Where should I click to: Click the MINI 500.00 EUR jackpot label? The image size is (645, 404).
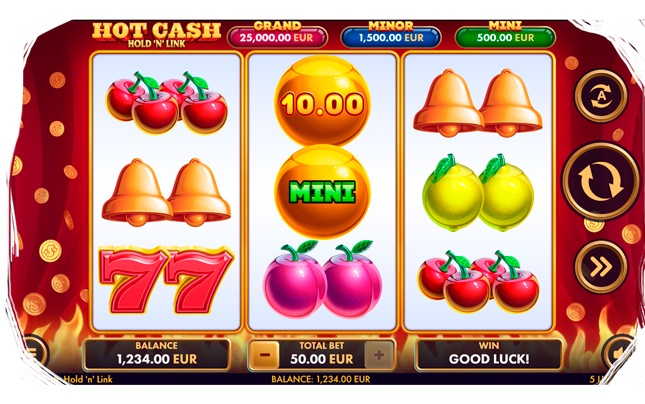coord(505,33)
